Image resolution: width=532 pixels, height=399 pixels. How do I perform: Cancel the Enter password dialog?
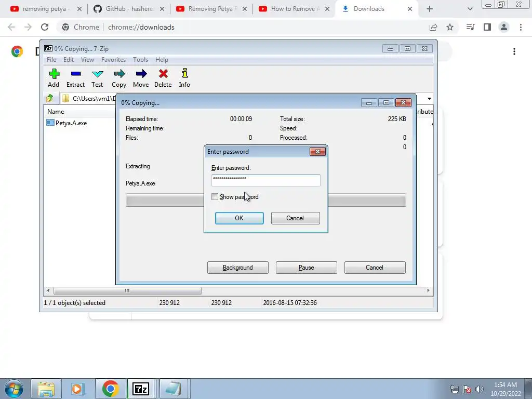coord(295,218)
